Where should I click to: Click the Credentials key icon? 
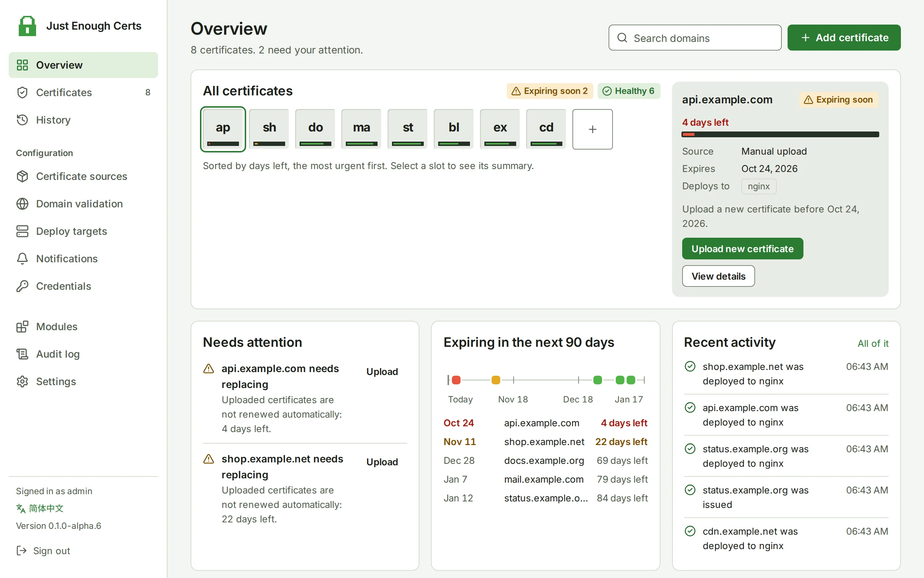point(22,286)
